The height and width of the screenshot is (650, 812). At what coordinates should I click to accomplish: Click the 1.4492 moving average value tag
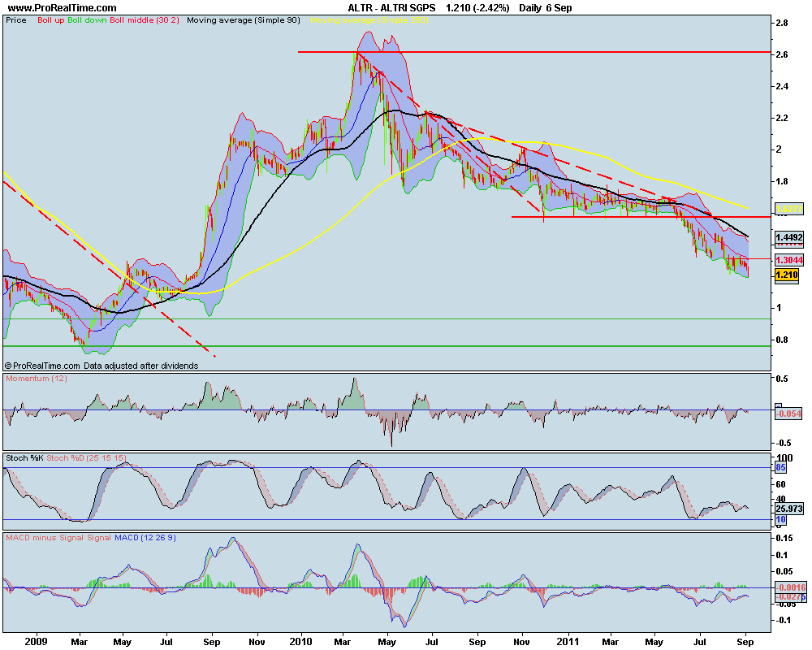789,237
